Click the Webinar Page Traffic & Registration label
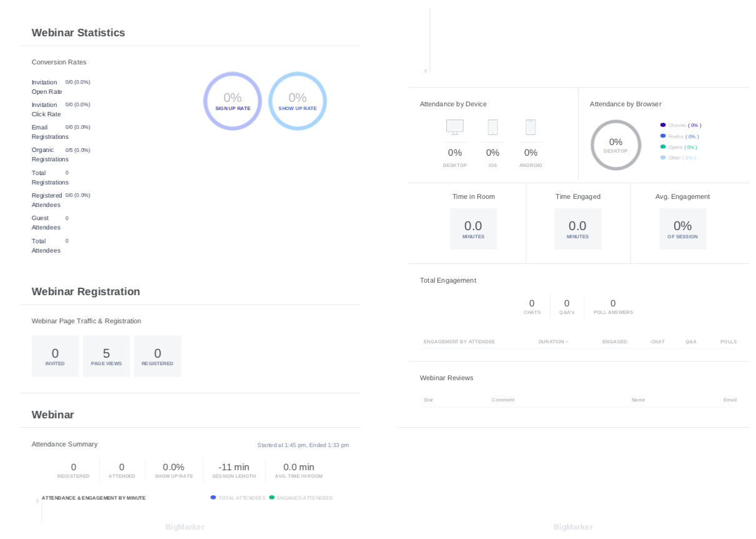 point(86,321)
